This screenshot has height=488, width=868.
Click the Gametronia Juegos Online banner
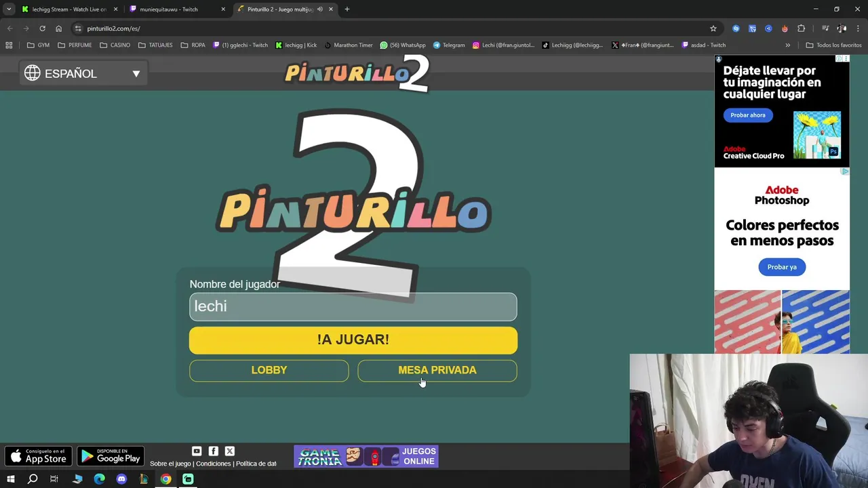click(x=366, y=456)
